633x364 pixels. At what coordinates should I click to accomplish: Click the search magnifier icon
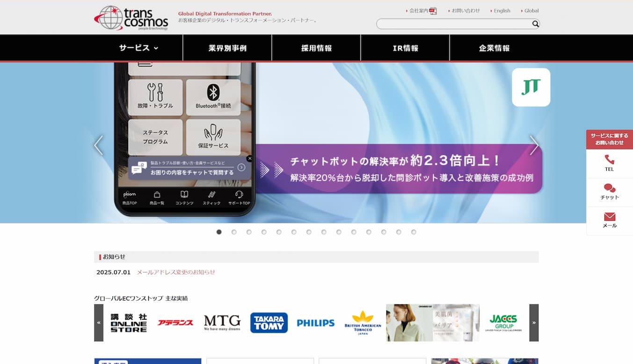535,24
